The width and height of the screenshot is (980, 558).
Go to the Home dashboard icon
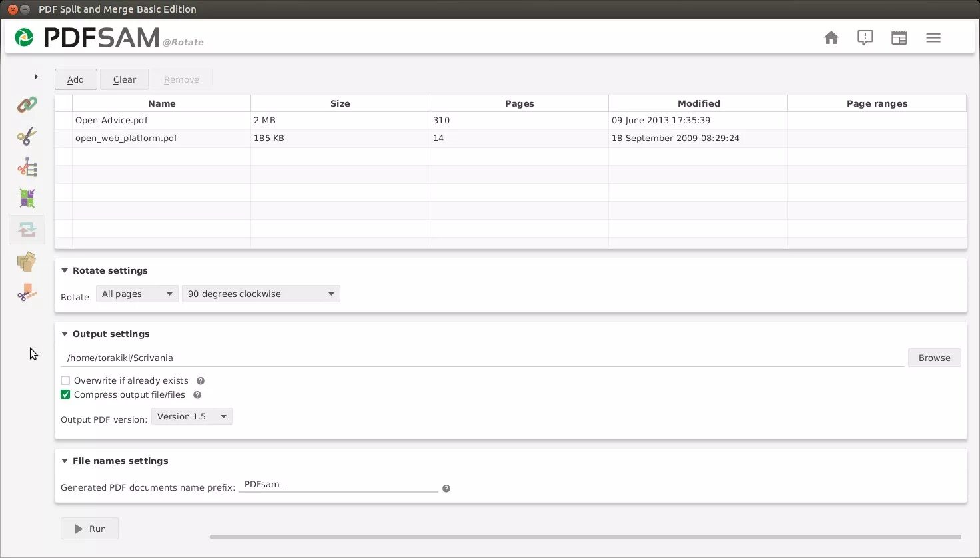(x=831, y=38)
